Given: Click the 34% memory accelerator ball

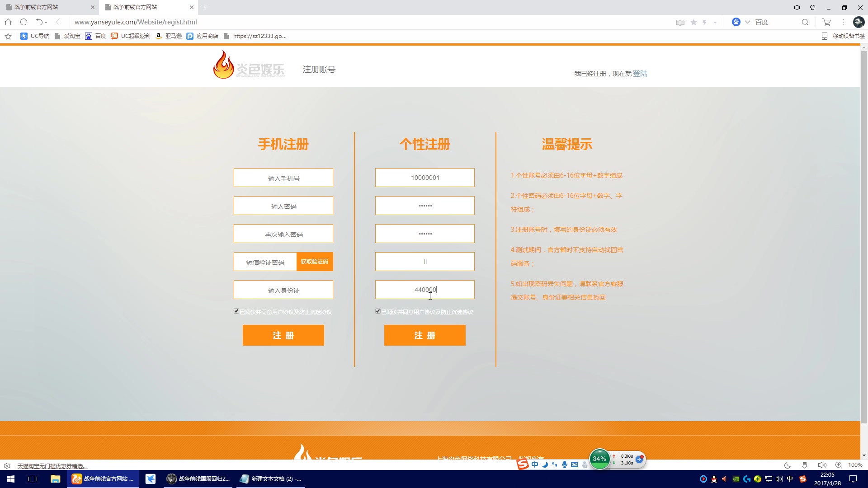Looking at the screenshot, I should click(599, 459).
